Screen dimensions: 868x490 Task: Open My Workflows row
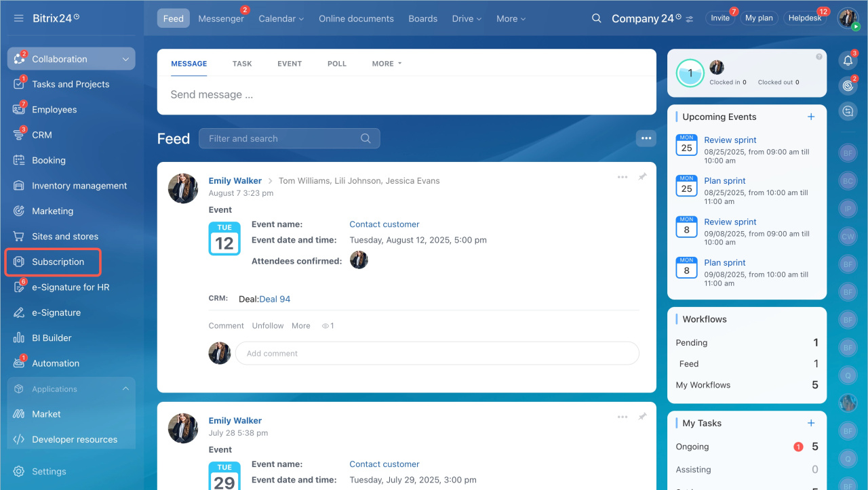click(x=747, y=385)
